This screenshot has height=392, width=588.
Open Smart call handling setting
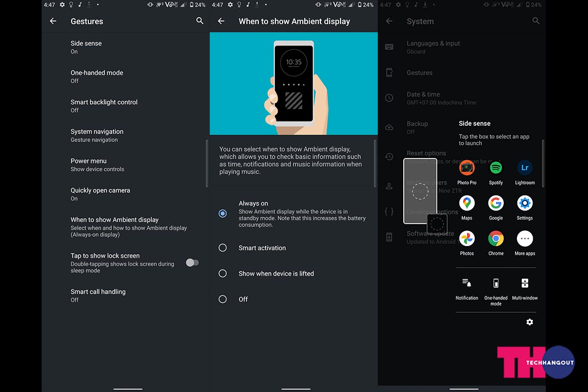125,295
